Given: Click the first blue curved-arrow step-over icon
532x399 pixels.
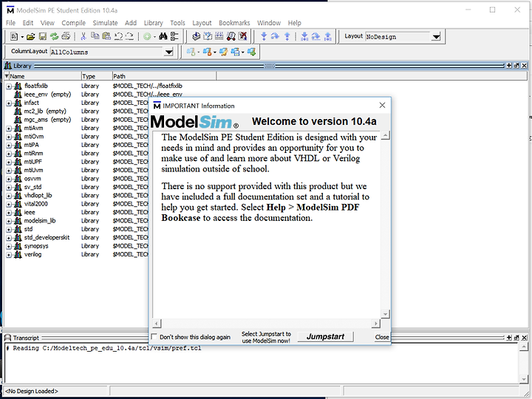Looking at the screenshot, I should pyautogui.click(x=275, y=36).
